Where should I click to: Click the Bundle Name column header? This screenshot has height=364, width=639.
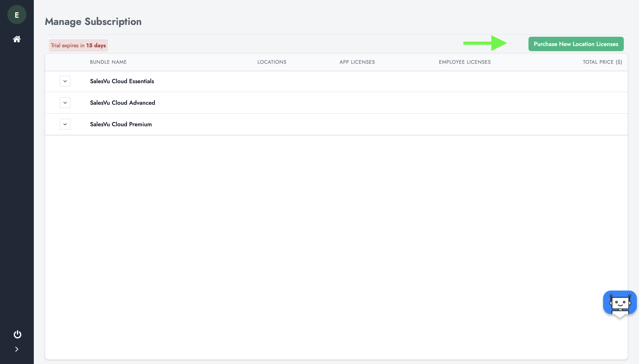108,62
